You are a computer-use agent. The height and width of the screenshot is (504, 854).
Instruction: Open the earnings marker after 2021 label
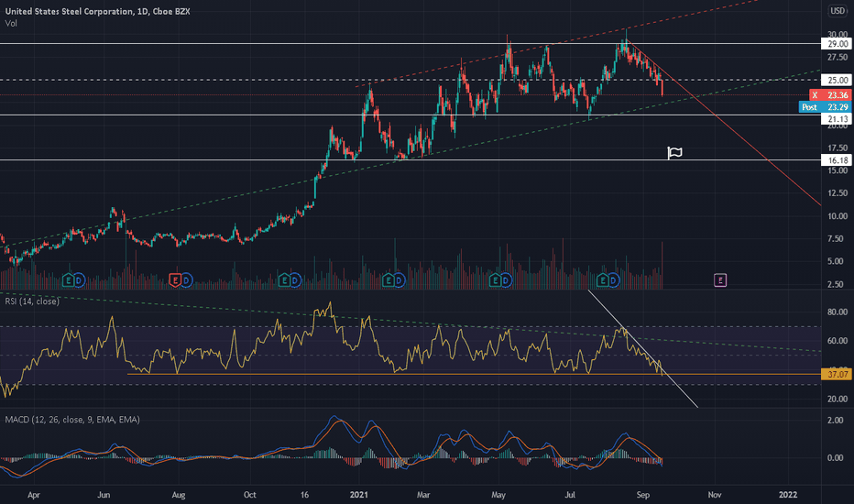click(x=388, y=280)
